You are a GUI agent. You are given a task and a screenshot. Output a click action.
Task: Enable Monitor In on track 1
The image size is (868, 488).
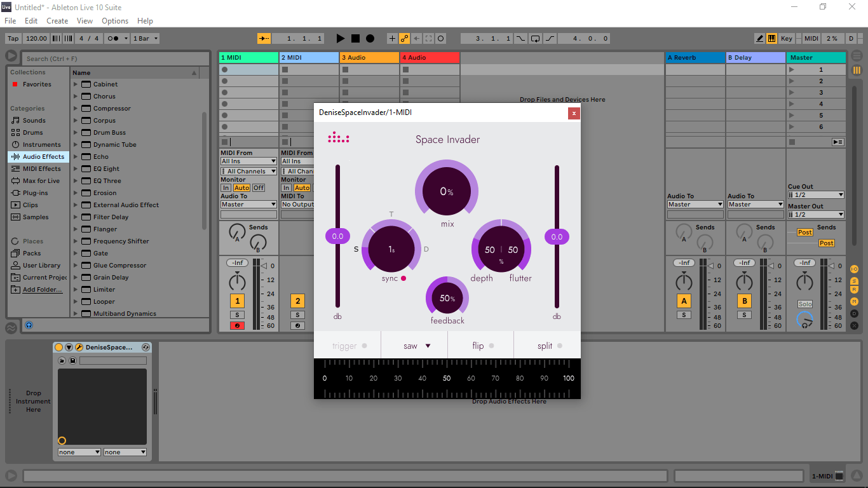(x=226, y=188)
